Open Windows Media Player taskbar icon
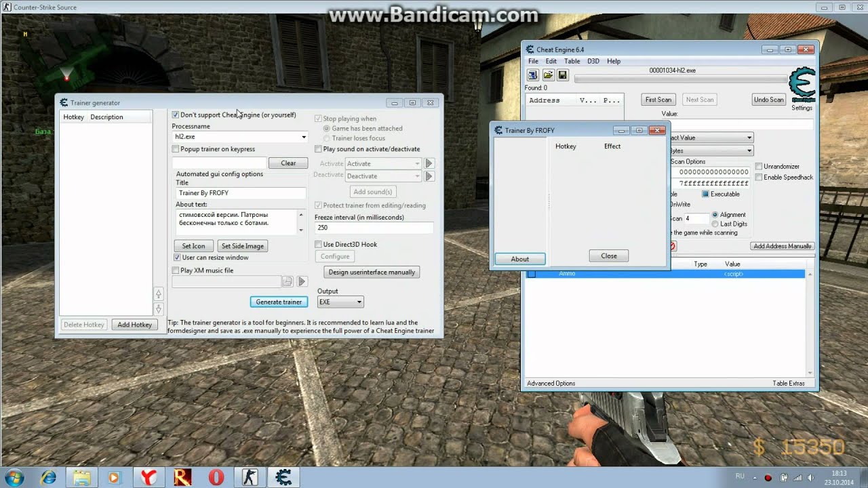This screenshot has width=868, height=488. 114,477
